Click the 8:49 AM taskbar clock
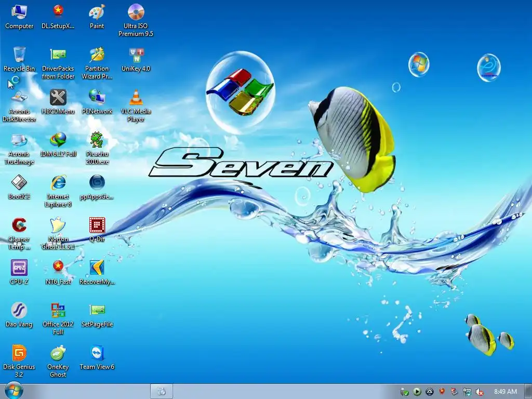The image size is (532, 399). (x=505, y=392)
